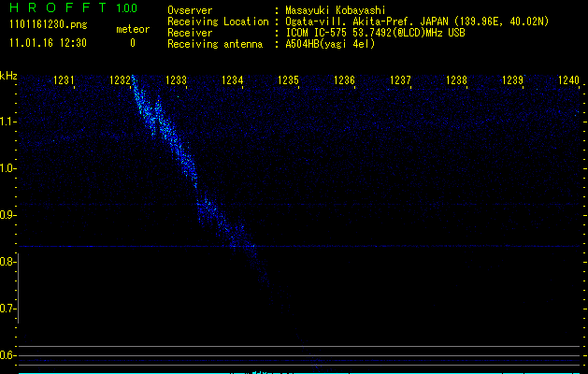Image resolution: width=588 pixels, height=374 pixels.
Task: Click the ICOM IC-575 receiver text
Action: [375, 33]
